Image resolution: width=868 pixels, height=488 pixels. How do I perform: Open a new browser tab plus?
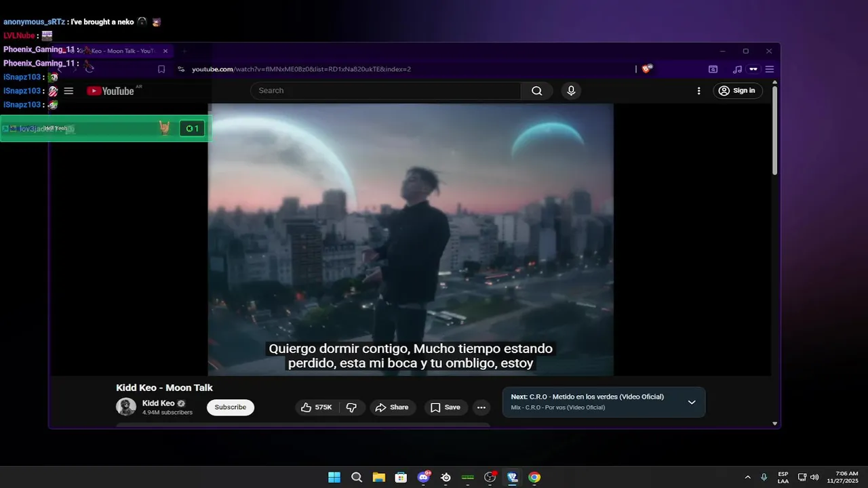pyautogui.click(x=184, y=51)
